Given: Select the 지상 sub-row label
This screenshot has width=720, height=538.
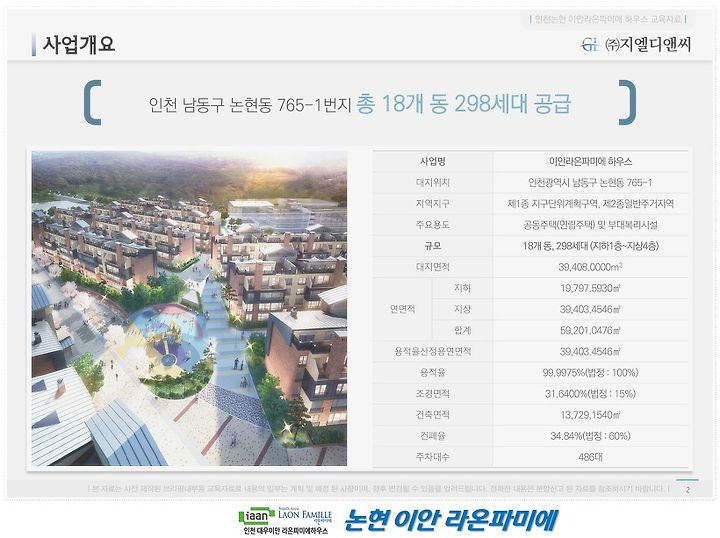Looking at the screenshot, I should 462,309.
